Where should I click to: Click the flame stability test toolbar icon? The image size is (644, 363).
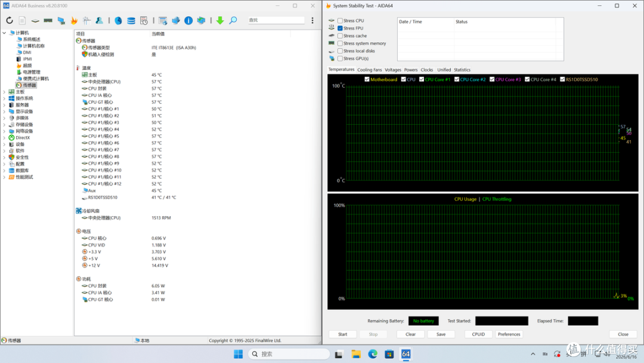pyautogui.click(x=74, y=20)
